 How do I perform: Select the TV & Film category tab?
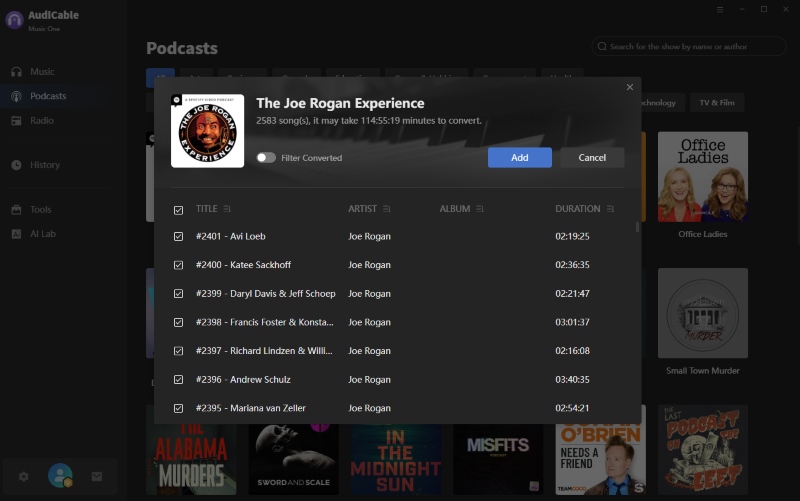point(716,103)
